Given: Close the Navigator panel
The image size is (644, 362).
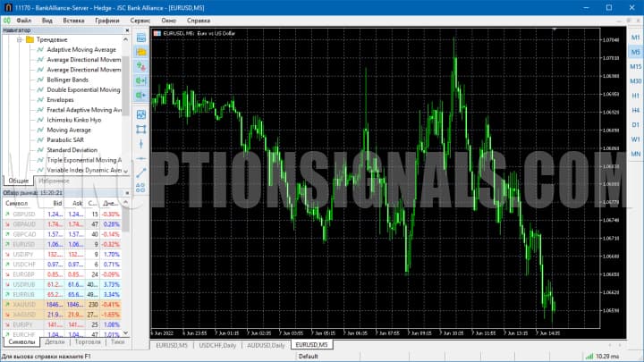Looking at the screenshot, I should [126, 30].
